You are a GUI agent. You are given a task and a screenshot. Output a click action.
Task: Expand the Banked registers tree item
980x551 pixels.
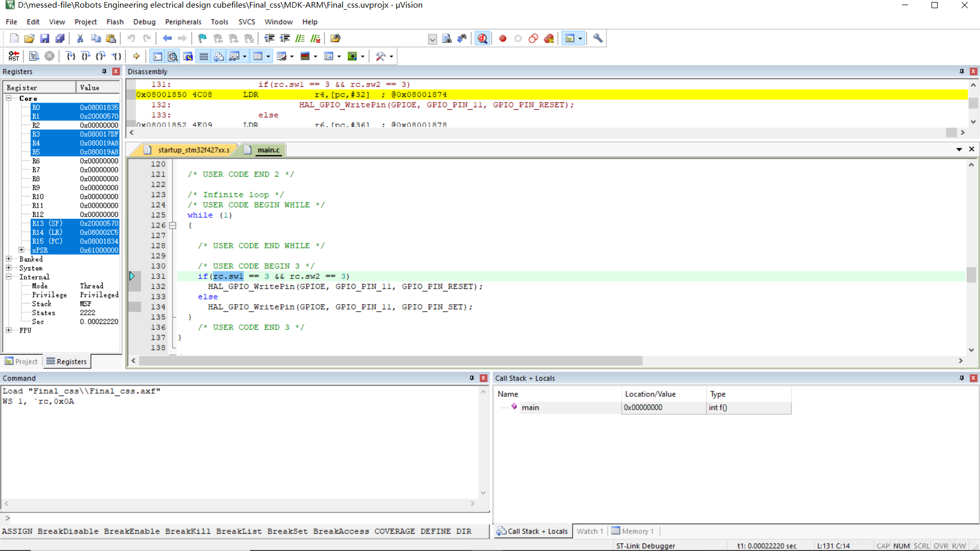[9, 258]
